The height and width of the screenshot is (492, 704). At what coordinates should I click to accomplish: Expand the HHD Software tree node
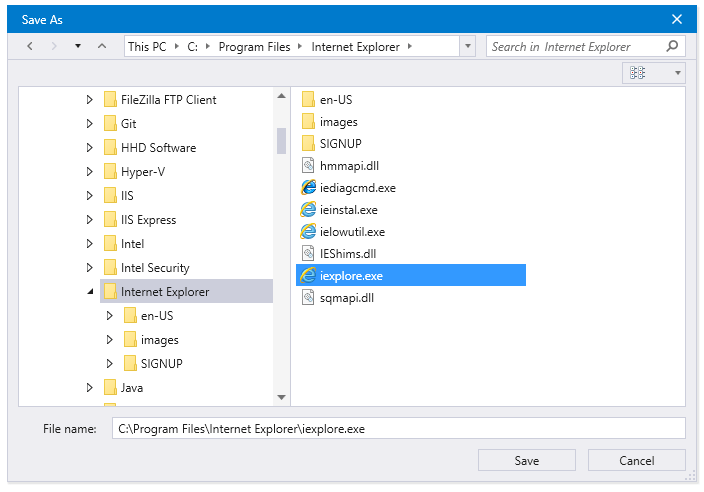click(89, 148)
